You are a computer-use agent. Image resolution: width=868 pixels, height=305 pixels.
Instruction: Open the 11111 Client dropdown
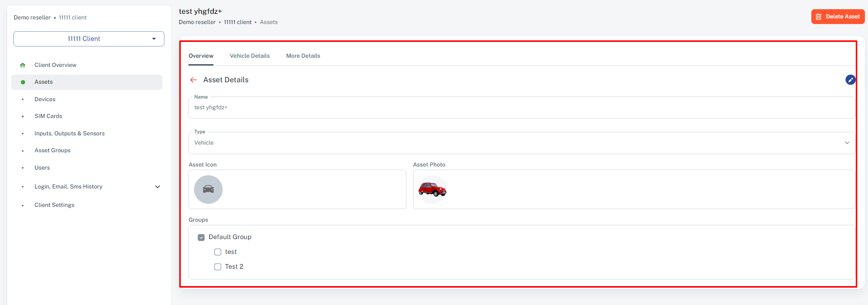point(89,39)
